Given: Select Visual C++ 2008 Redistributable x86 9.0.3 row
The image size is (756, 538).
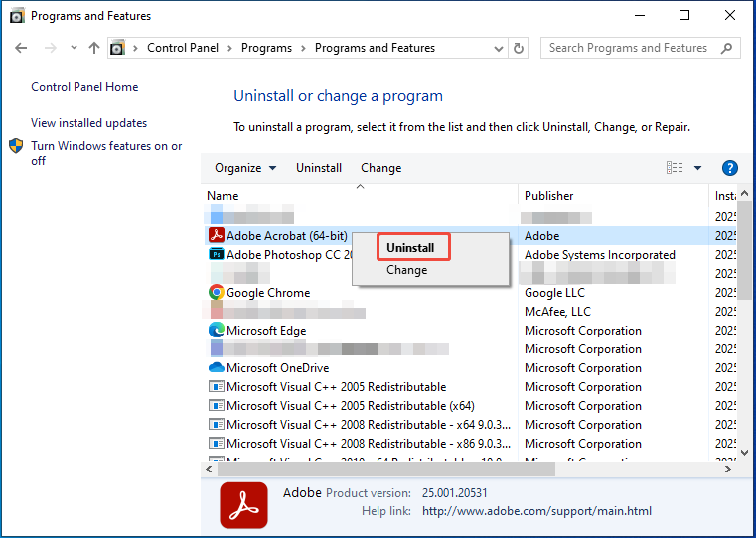Looking at the screenshot, I should tap(469, 443).
